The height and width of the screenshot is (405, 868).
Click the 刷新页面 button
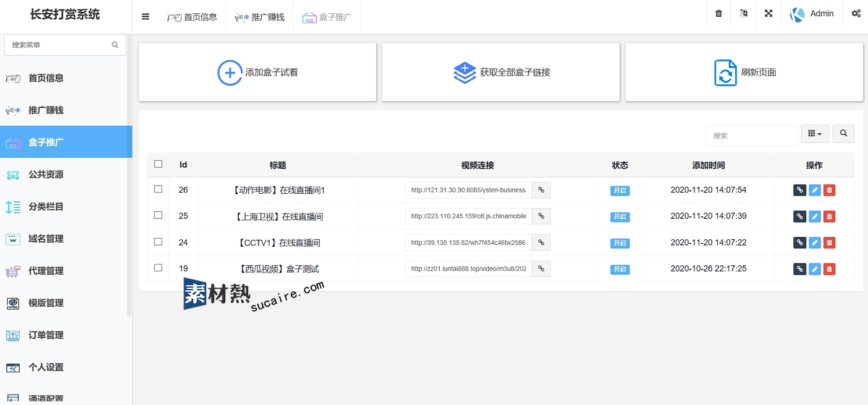pos(744,72)
